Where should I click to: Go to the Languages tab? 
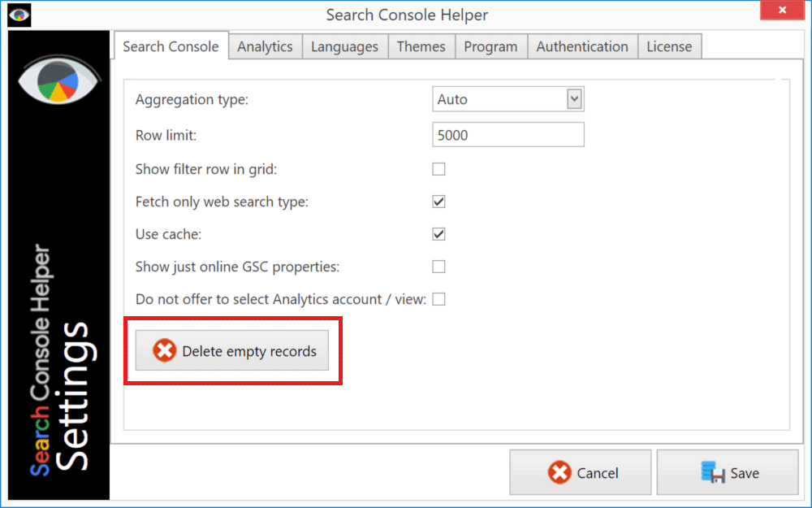[345, 46]
